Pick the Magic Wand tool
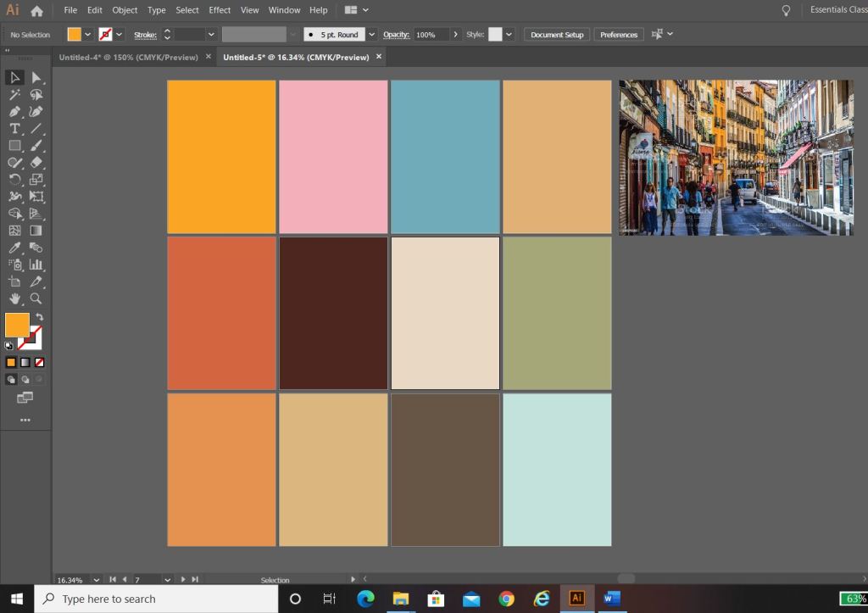868x613 pixels. [x=14, y=95]
